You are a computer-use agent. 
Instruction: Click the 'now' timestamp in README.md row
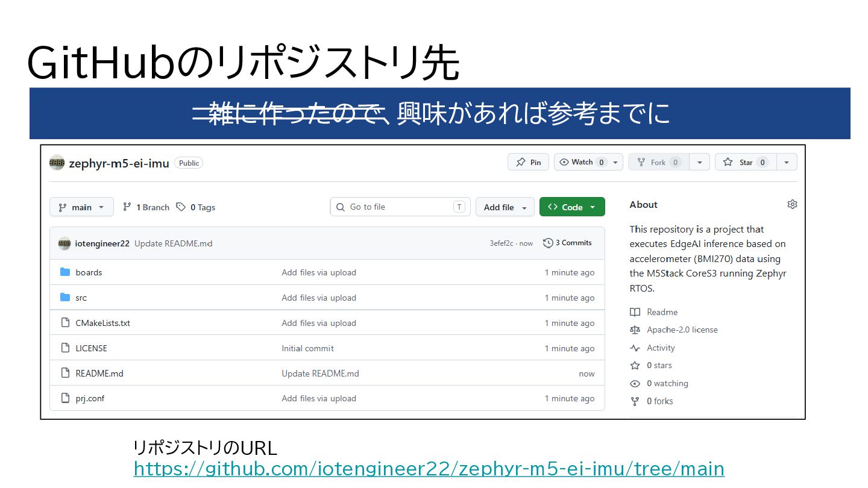(x=587, y=374)
